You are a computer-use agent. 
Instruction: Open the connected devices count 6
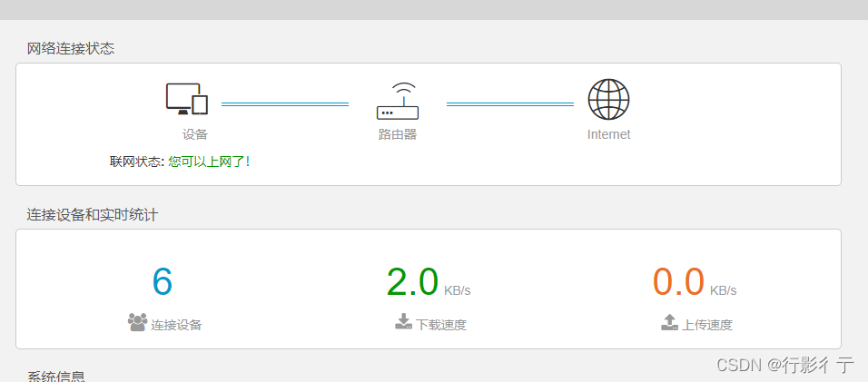163,281
